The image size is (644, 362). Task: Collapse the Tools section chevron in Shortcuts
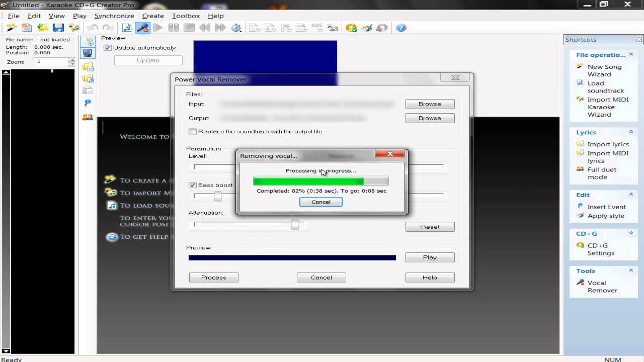point(631,270)
